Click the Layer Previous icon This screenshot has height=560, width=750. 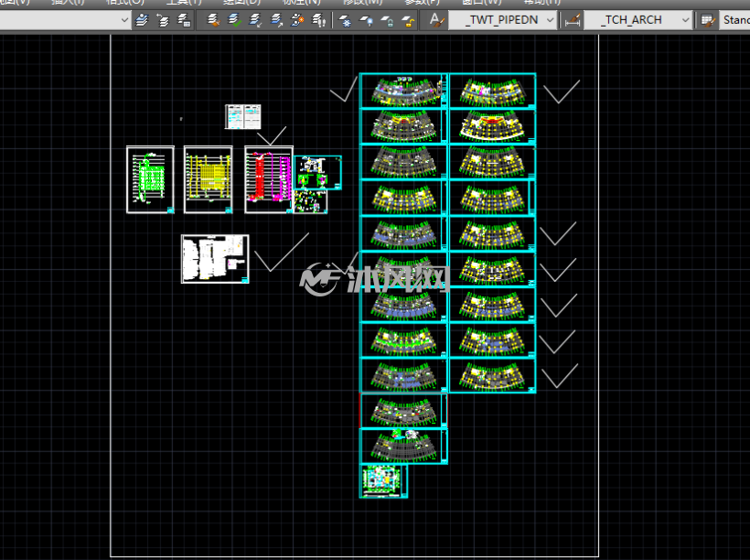[x=163, y=20]
